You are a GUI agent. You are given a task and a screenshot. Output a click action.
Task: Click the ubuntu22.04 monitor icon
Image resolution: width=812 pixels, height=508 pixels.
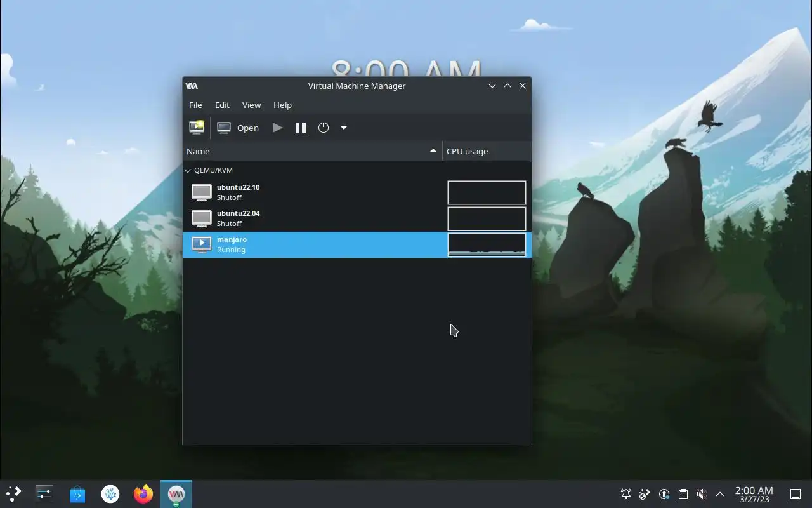pos(202,218)
